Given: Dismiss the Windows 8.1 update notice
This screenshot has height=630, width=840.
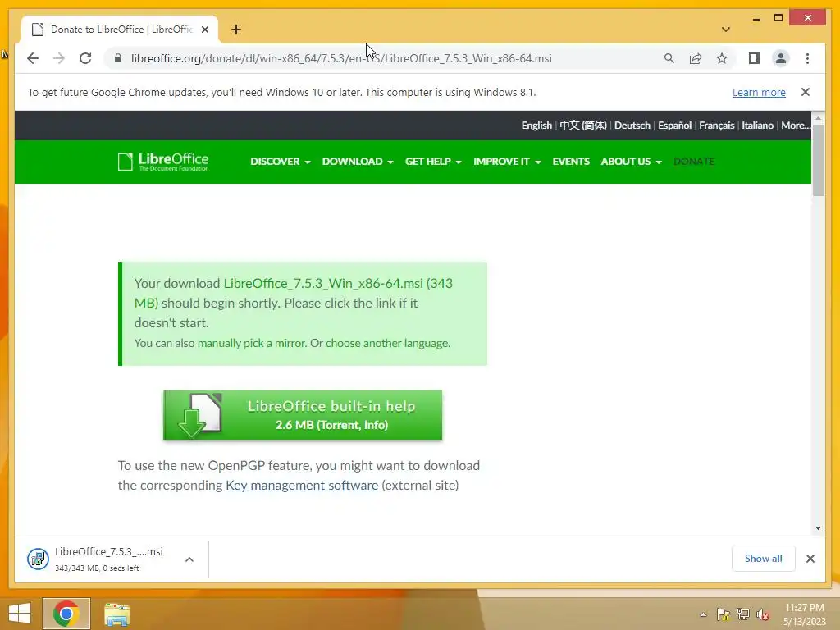Looking at the screenshot, I should click(806, 92).
